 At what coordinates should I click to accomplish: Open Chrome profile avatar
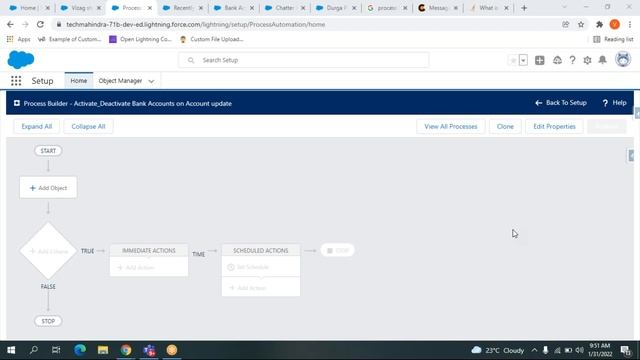(615, 24)
